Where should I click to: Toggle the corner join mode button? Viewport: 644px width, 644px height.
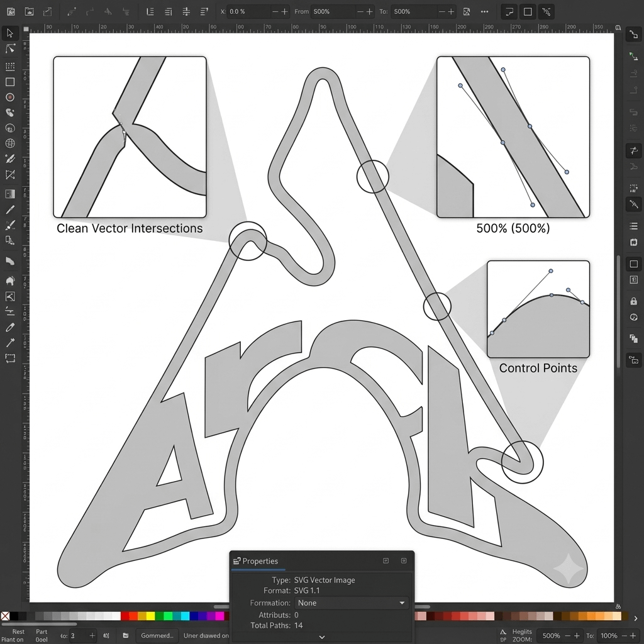pos(509,11)
